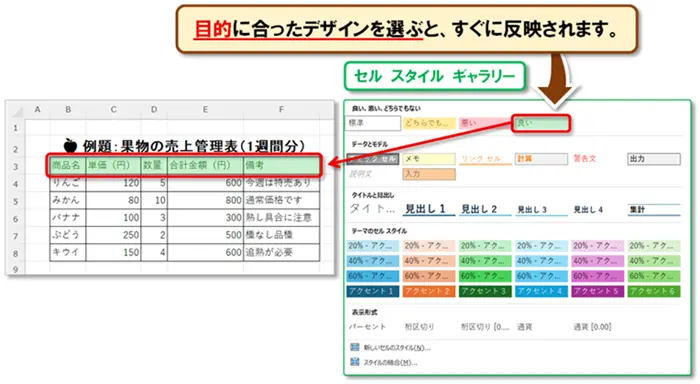Image resolution: width=700 pixels, height=384 pixels.
Task: Select the cell with value 250
Action: (x=113, y=235)
